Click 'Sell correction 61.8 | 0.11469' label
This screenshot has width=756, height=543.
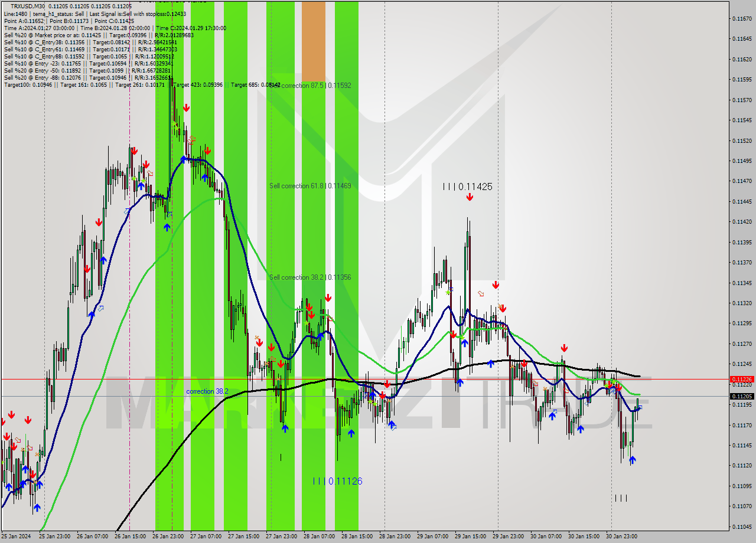click(310, 186)
